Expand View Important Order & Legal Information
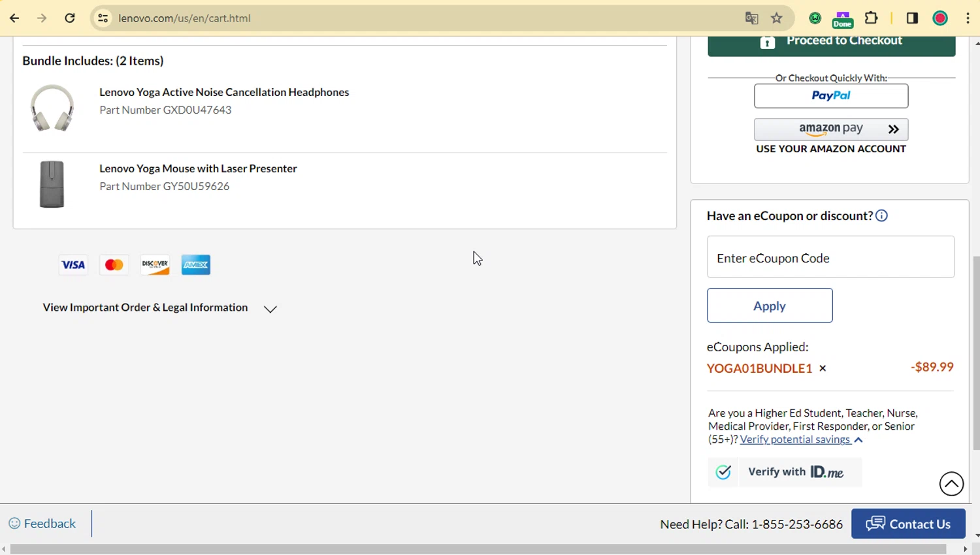980x555 pixels. [160, 308]
